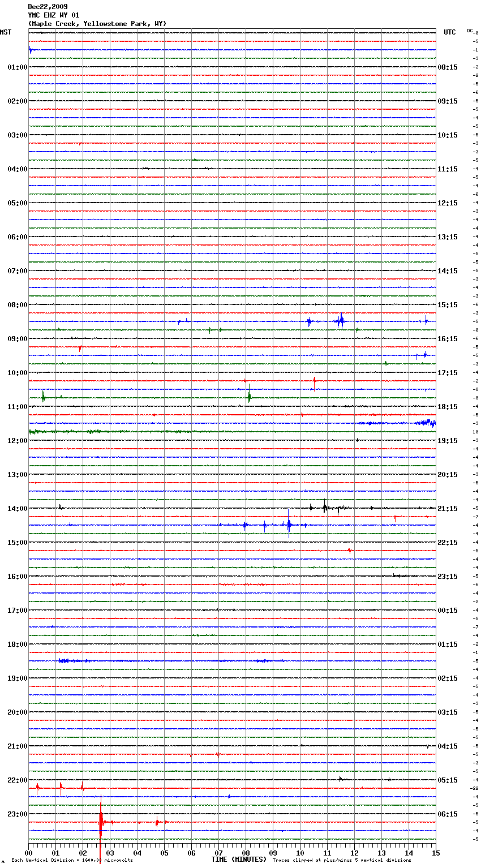
Task: Select the 21:00 MST time label
Action: 18,746
